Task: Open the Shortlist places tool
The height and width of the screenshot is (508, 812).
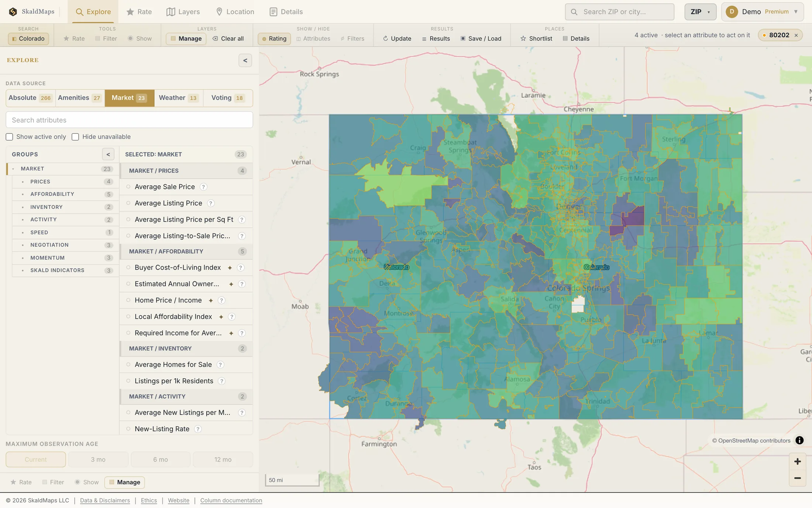Action: click(536, 38)
